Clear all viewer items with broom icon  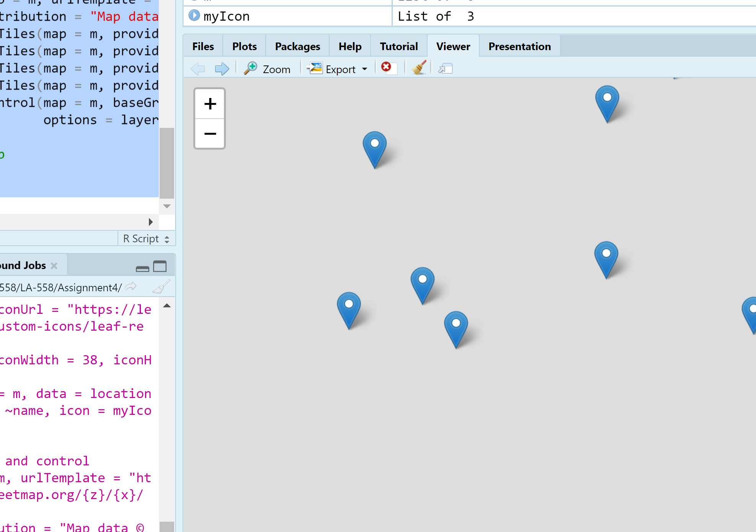(419, 68)
